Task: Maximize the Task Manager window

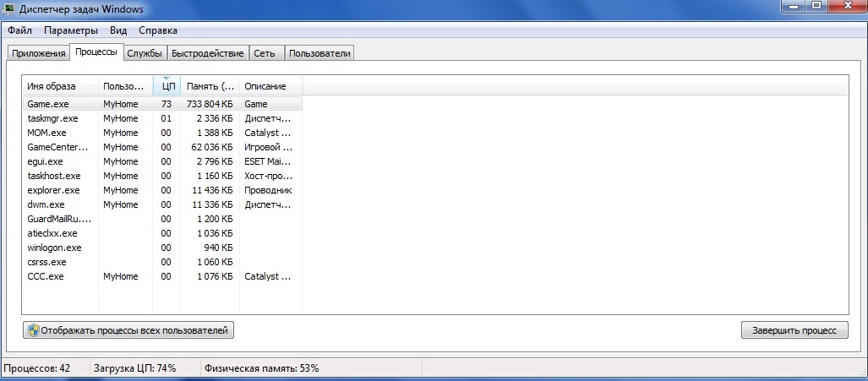Action: coord(816,6)
